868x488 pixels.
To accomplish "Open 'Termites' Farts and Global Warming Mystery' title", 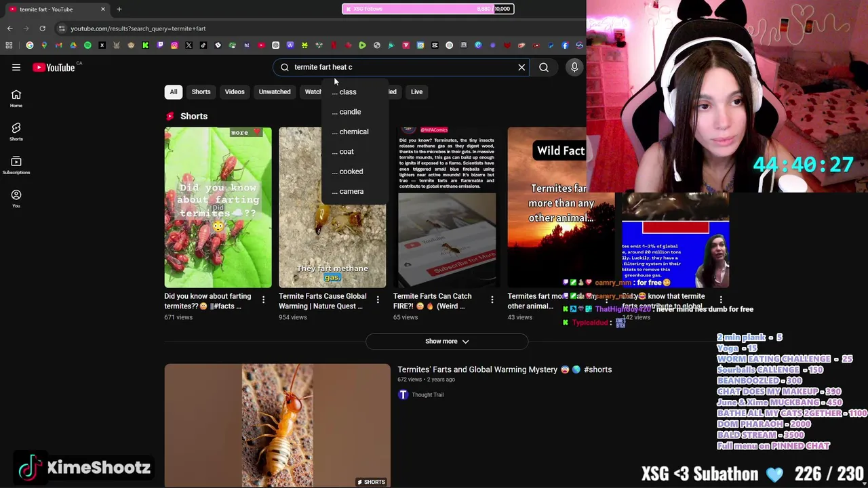I will click(505, 369).
